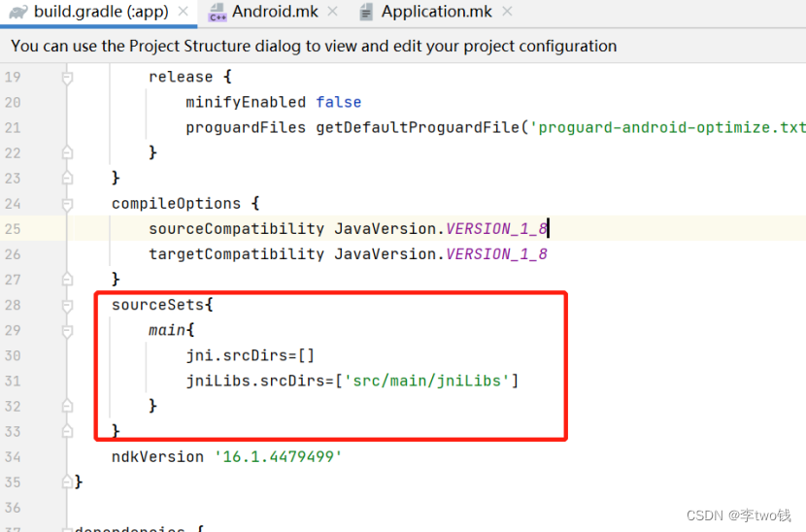Click the Project Structure notification message
806x532 pixels.
(x=314, y=46)
